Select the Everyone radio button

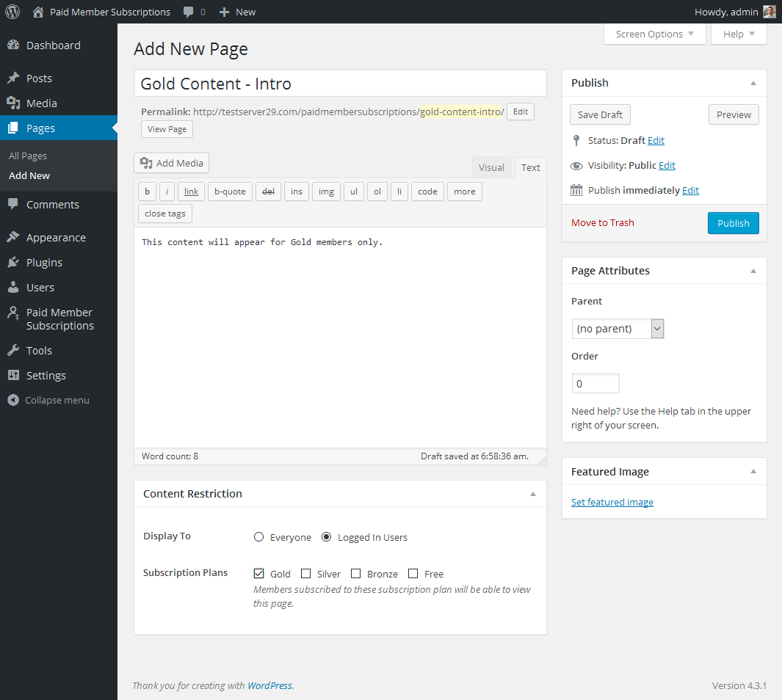click(x=258, y=537)
